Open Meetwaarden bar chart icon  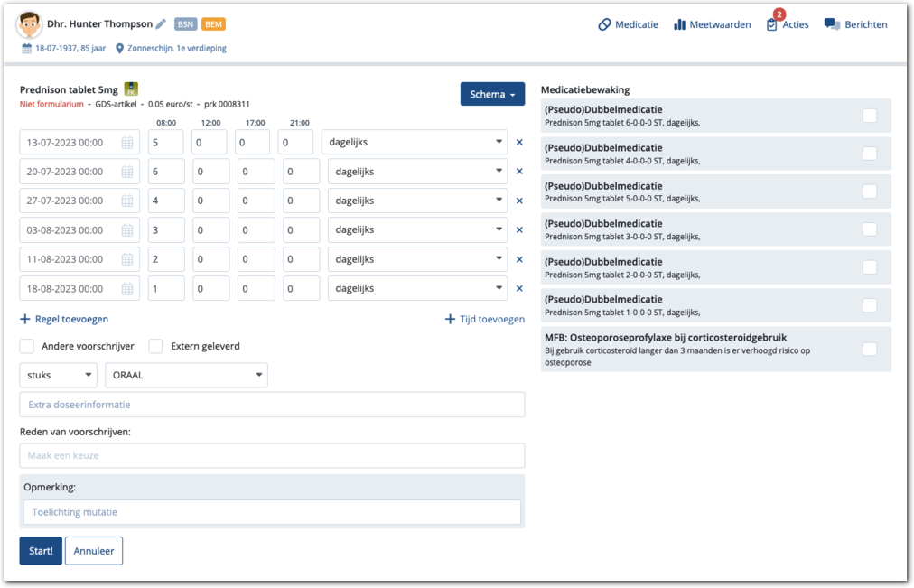click(680, 24)
